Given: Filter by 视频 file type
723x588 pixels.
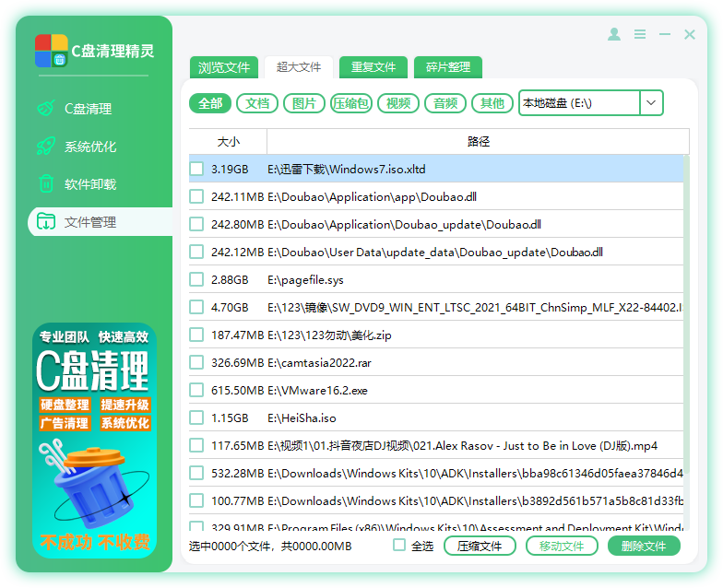Looking at the screenshot, I should 398,103.
